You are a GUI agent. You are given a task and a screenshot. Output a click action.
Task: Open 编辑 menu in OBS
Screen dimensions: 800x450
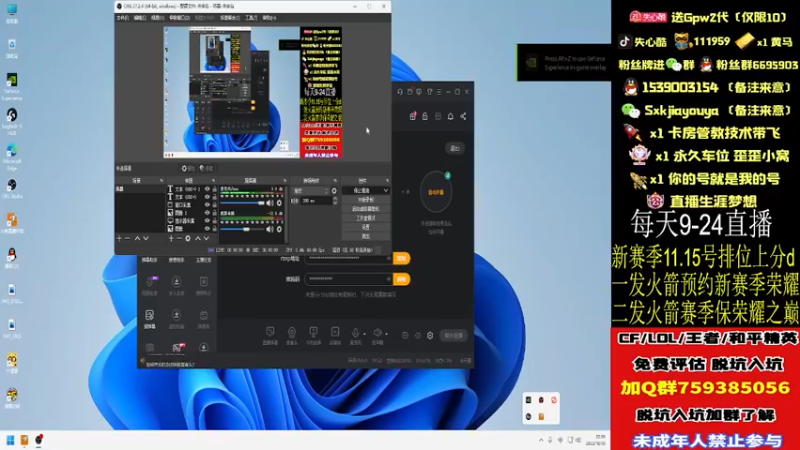140,18
